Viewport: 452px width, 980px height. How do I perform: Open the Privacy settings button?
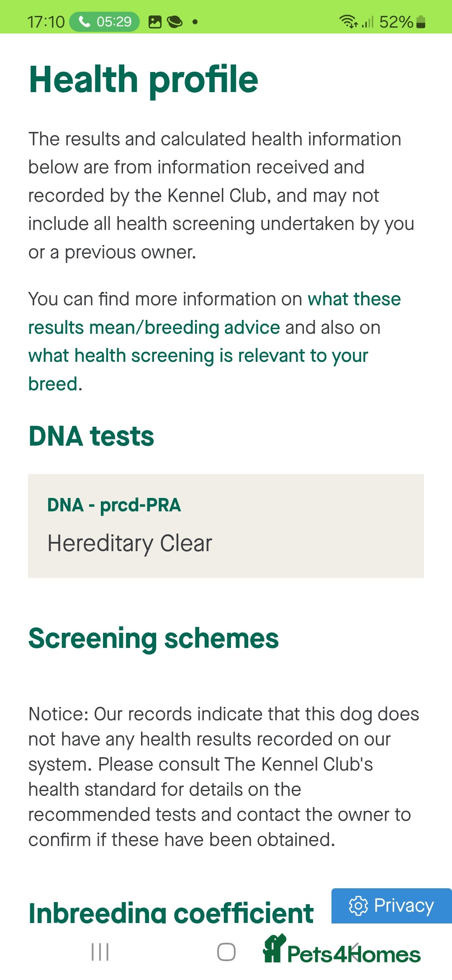point(391,906)
